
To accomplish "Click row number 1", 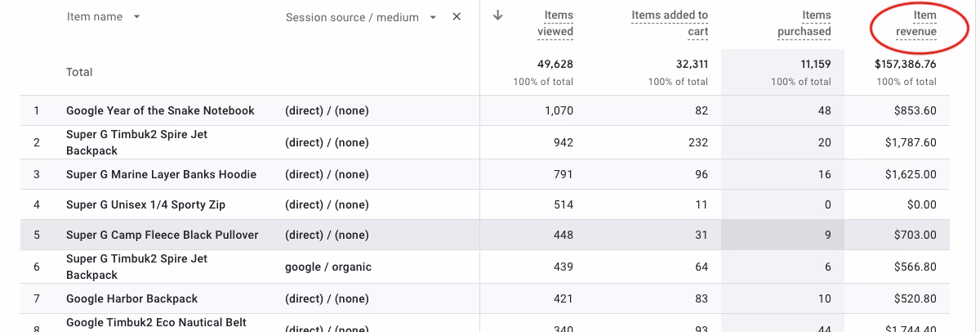I will click(x=37, y=110).
